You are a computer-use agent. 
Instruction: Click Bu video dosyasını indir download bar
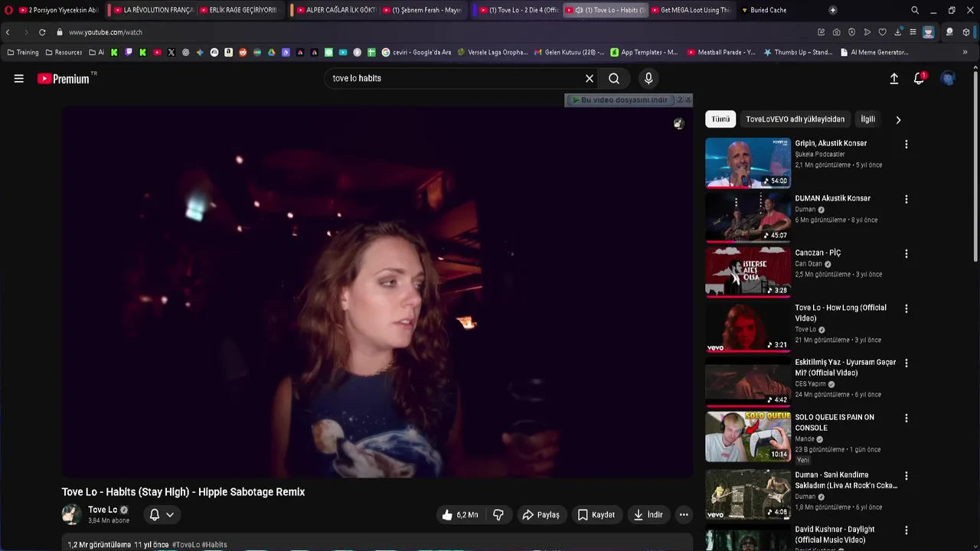coord(620,100)
